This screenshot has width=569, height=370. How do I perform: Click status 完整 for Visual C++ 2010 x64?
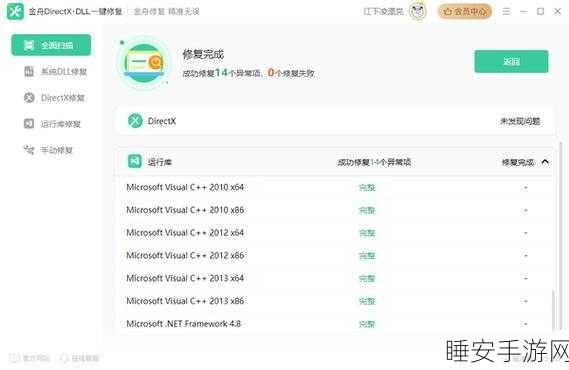point(367,188)
